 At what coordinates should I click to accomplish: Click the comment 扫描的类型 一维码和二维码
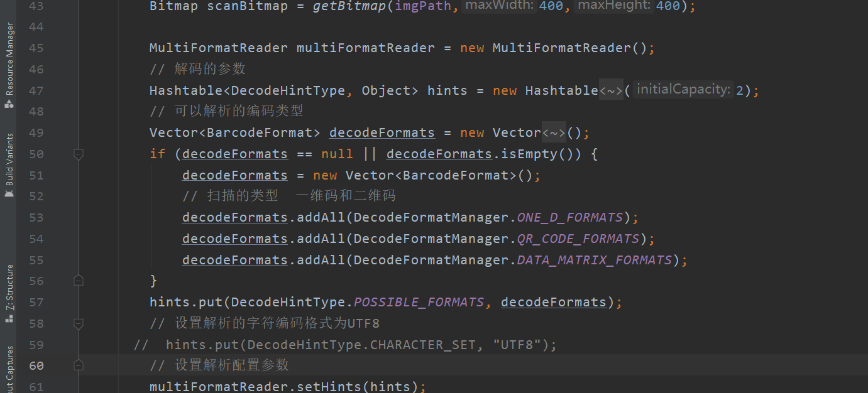288,196
